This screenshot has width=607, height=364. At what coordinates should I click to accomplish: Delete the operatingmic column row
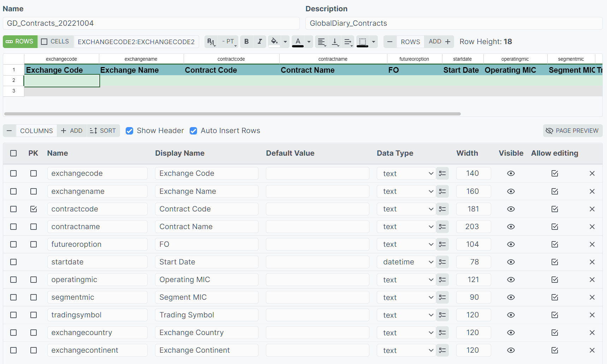click(x=592, y=280)
